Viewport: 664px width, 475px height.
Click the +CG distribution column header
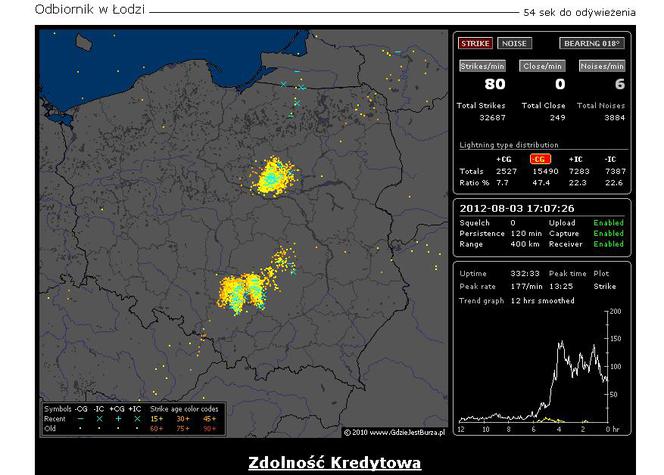pyautogui.click(x=504, y=160)
